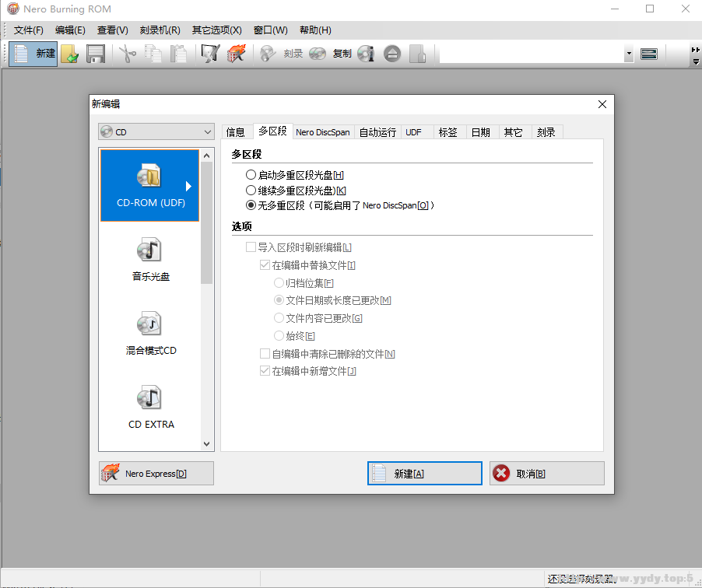Open the CD disc type dropdown
The width and height of the screenshot is (702, 588).
point(156,131)
